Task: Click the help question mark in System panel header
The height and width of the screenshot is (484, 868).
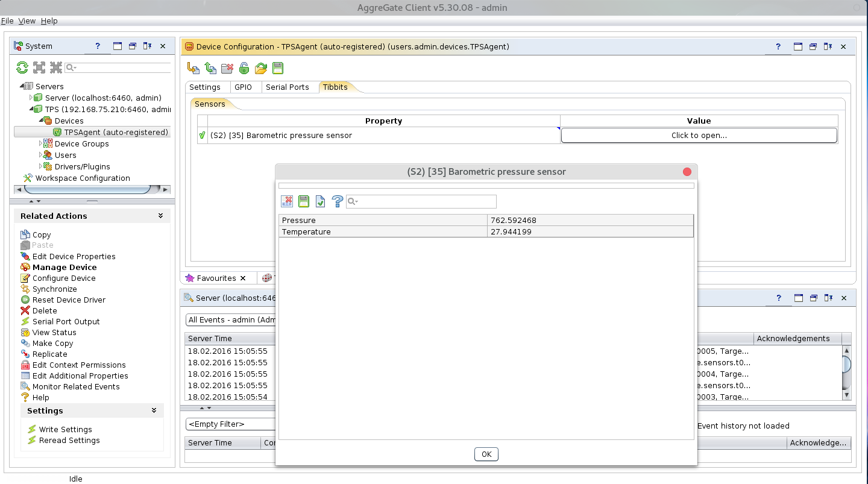Action: (x=98, y=46)
